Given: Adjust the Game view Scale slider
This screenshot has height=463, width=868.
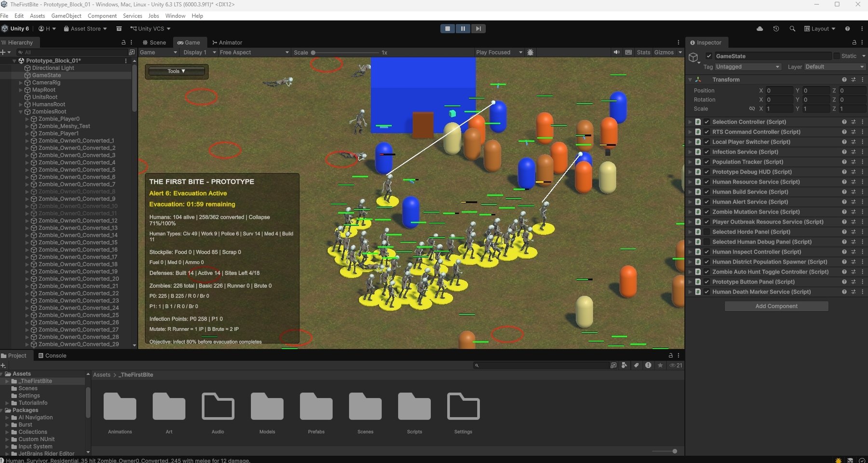Looking at the screenshot, I should [346, 52].
